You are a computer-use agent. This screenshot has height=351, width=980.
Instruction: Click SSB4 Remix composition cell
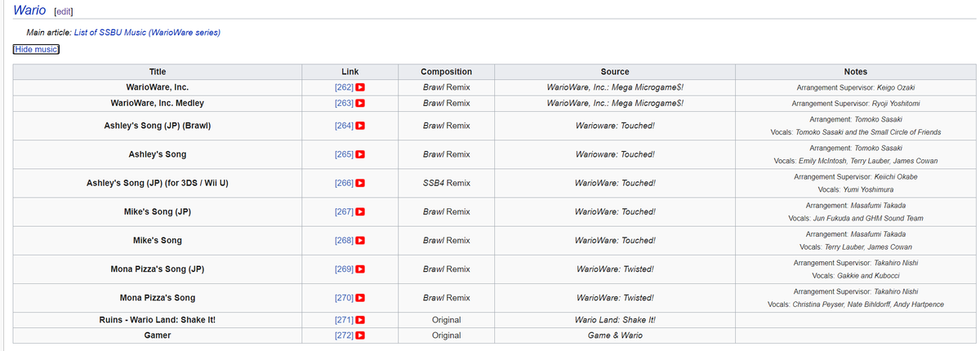tap(446, 183)
